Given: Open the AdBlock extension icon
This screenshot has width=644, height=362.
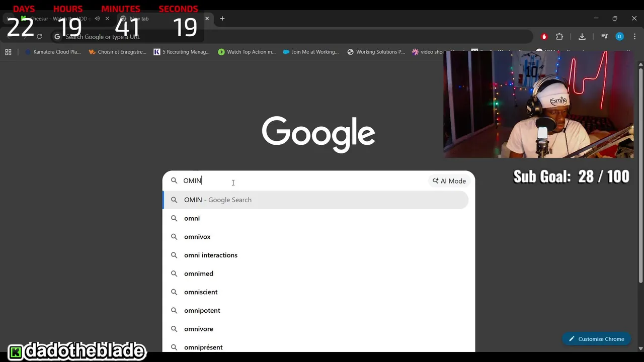Looking at the screenshot, I should 544,37.
